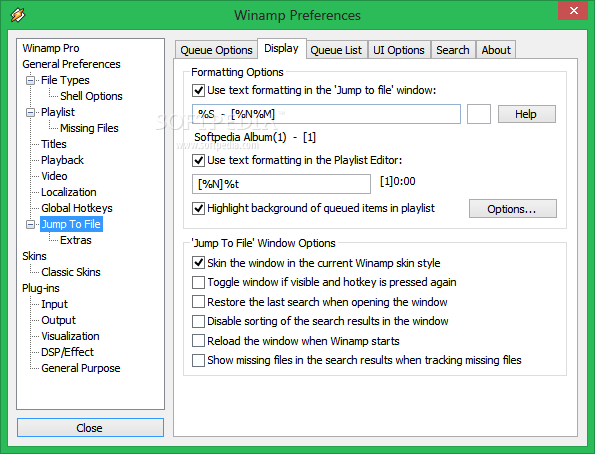Screen dimensions: 595x454
Task: Click the '[1]0:00' playlist preview text
Action: click(398, 181)
